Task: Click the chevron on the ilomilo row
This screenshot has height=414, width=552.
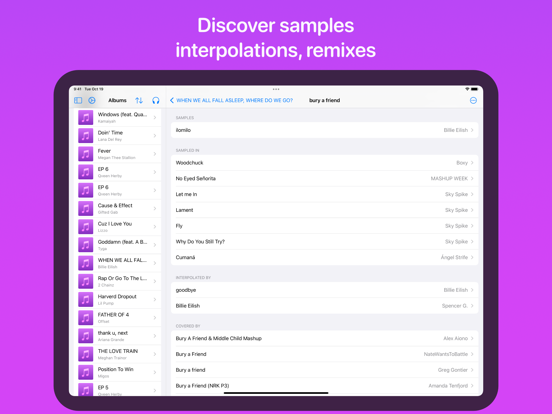Action: 472,130
